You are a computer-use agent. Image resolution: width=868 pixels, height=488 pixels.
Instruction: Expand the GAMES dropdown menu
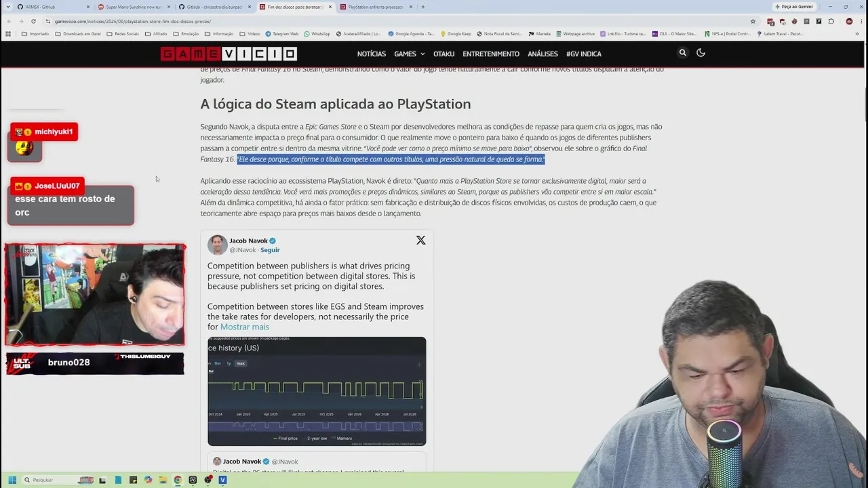click(x=410, y=54)
